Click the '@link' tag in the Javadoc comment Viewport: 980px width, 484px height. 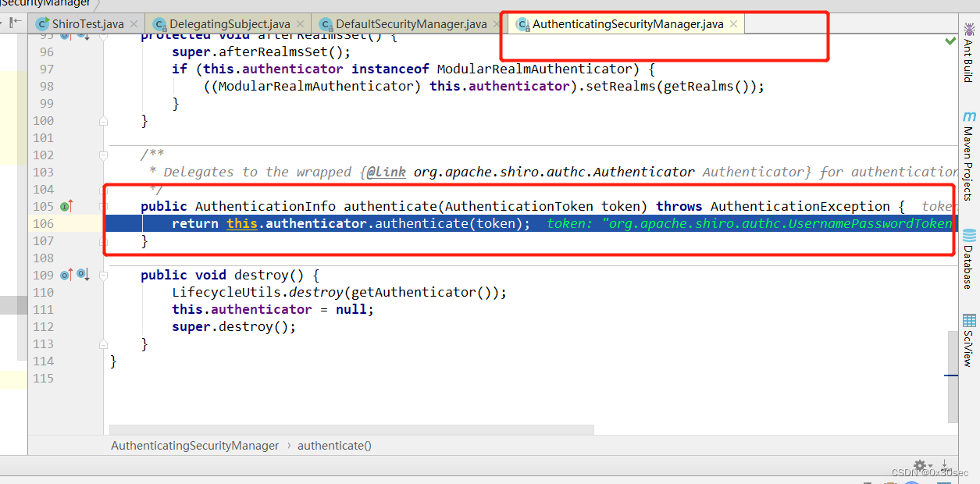387,172
